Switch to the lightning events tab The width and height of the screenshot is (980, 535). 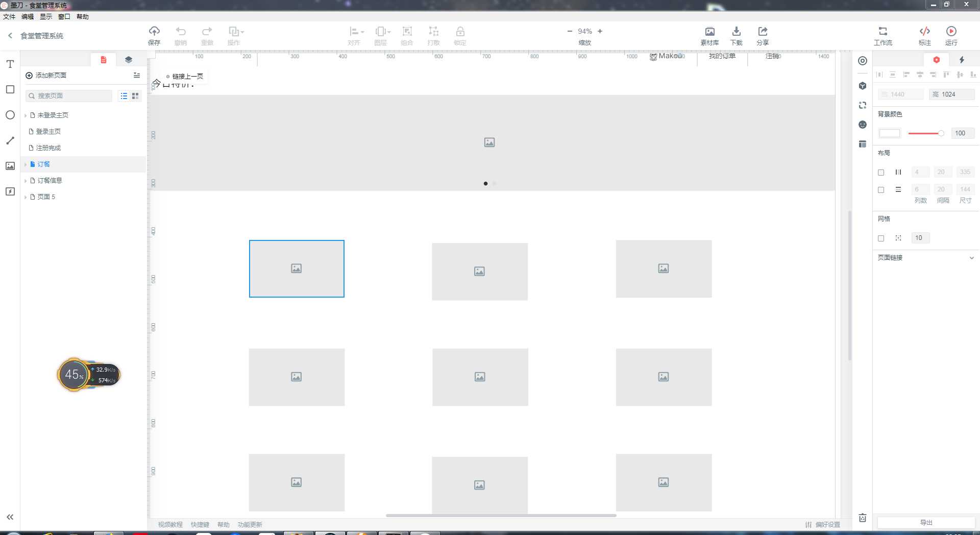962,60
